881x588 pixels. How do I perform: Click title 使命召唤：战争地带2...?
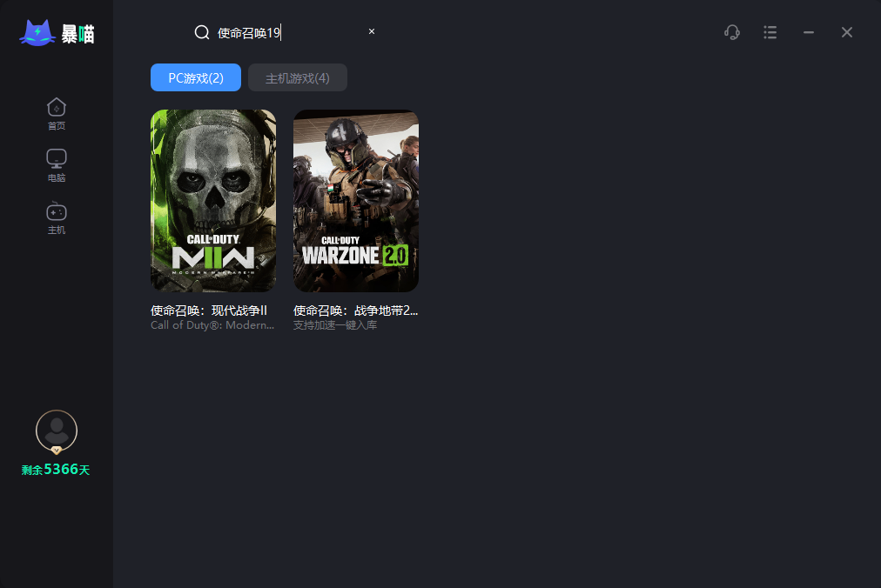pos(356,311)
